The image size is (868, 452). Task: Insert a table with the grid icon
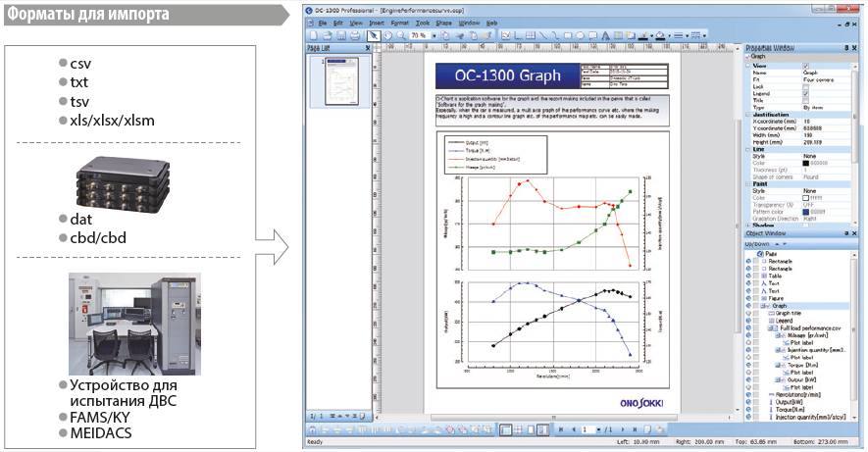531,36
